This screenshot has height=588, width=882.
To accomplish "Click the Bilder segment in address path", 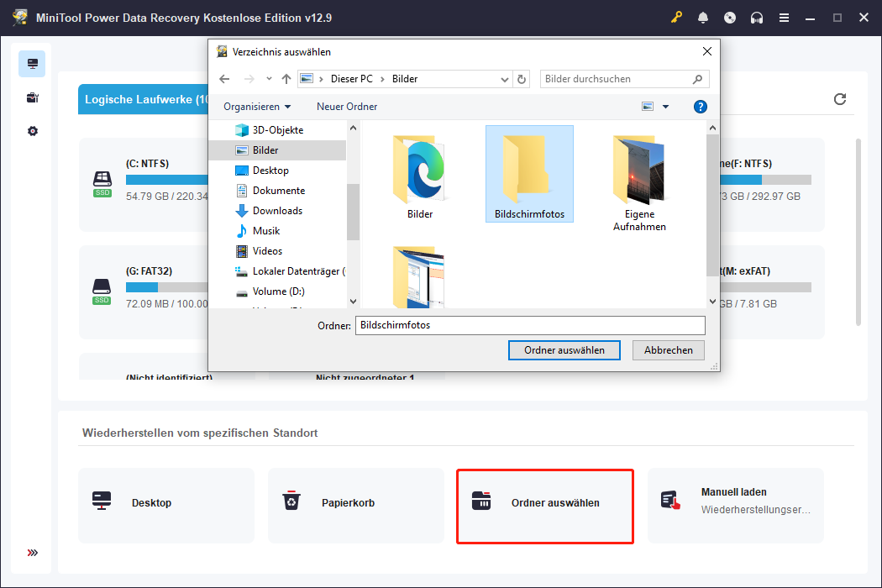I will (x=405, y=79).
